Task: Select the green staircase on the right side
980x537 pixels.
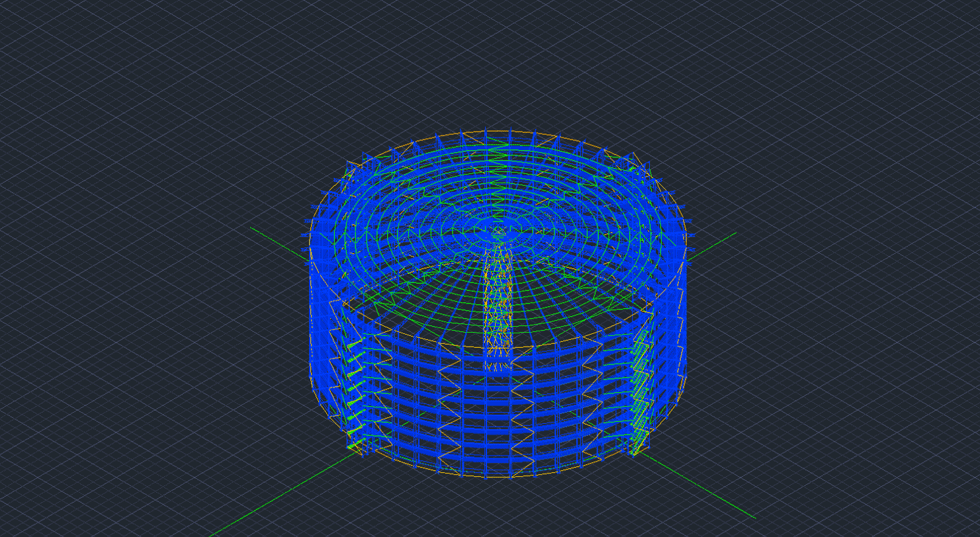Action: click(x=640, y=390)
